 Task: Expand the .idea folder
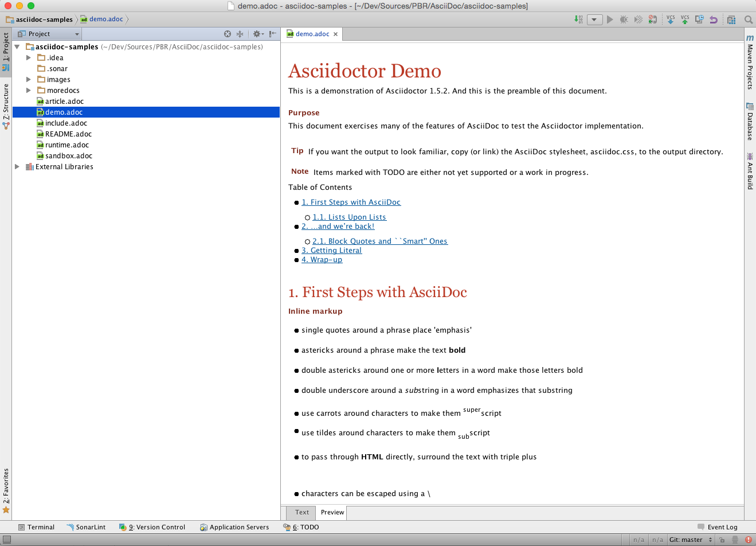click(28, 58)
